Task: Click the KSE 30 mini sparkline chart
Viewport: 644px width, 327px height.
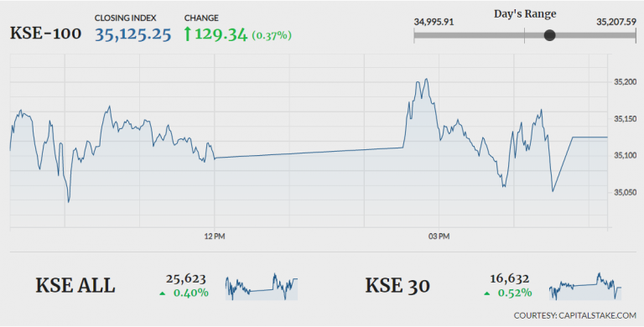Action: pos(585,286)
